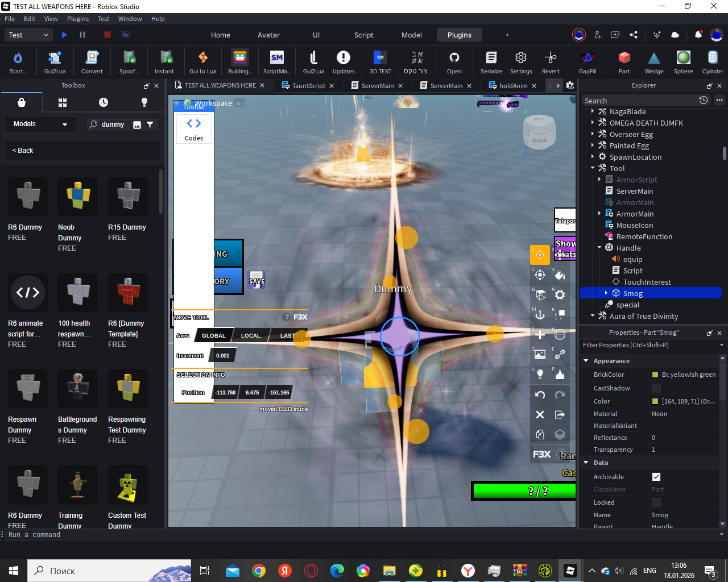Select the Noob Dummy model thumbnail
728x582 pixels.
(78, 197)
